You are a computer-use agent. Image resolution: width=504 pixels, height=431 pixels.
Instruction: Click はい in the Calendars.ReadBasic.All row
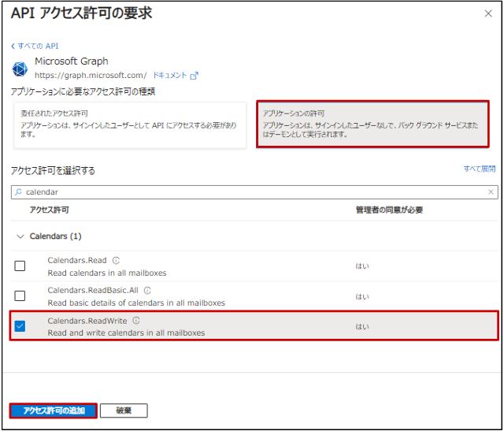362,296
